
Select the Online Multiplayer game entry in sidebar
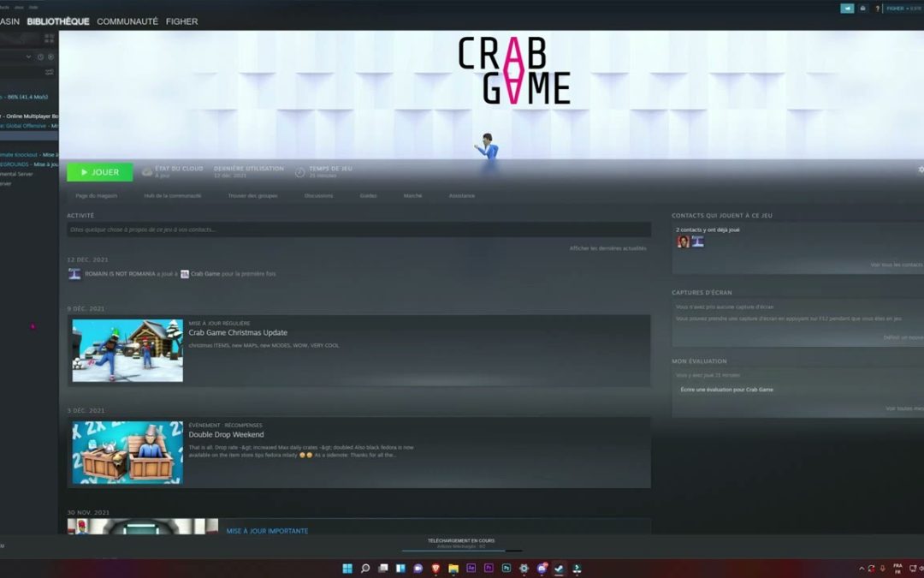click(29, 116)
